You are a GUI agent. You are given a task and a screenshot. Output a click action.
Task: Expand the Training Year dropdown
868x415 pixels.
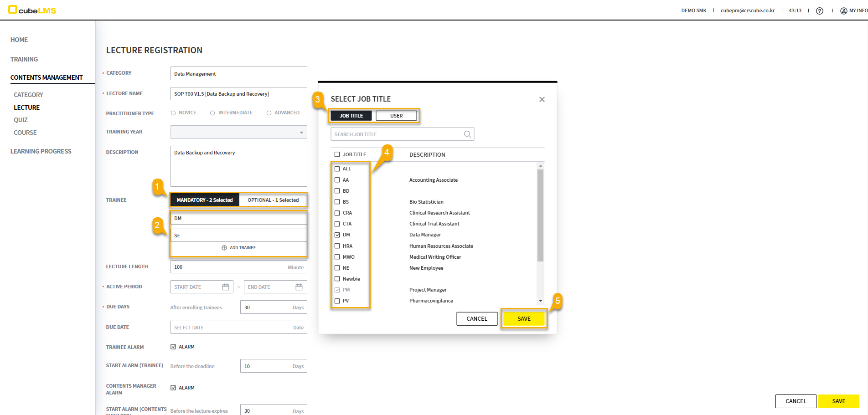click(x=301, y=133)
